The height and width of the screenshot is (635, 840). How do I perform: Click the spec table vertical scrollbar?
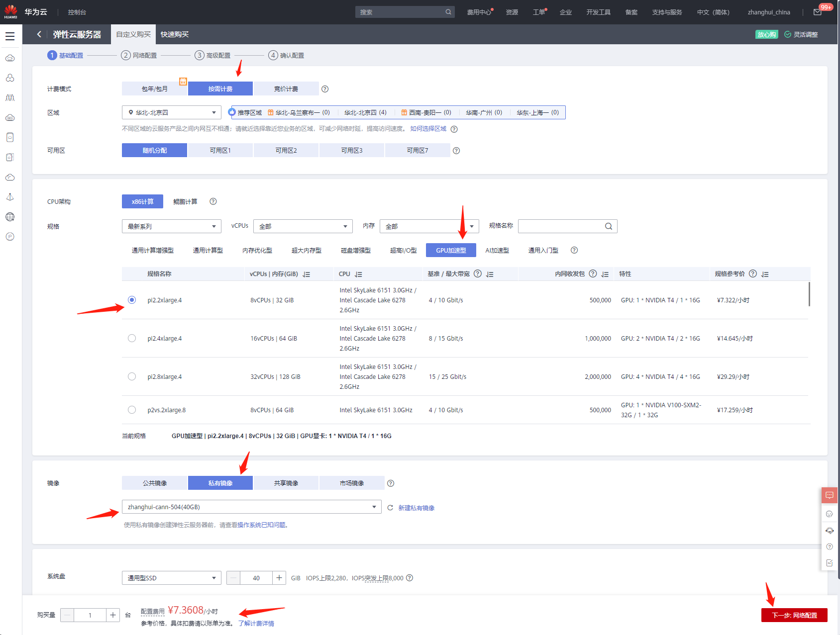[809, 294]
